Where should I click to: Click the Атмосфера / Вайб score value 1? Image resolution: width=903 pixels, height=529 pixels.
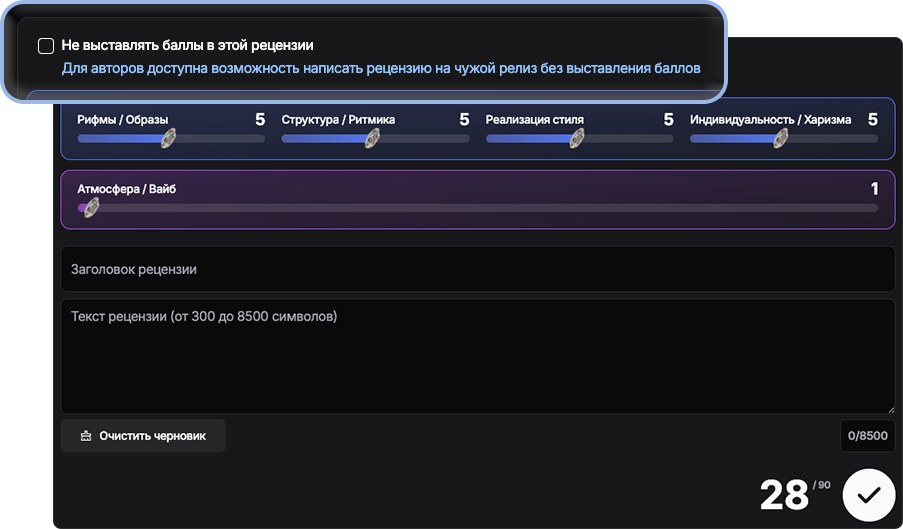coord(874,189)
